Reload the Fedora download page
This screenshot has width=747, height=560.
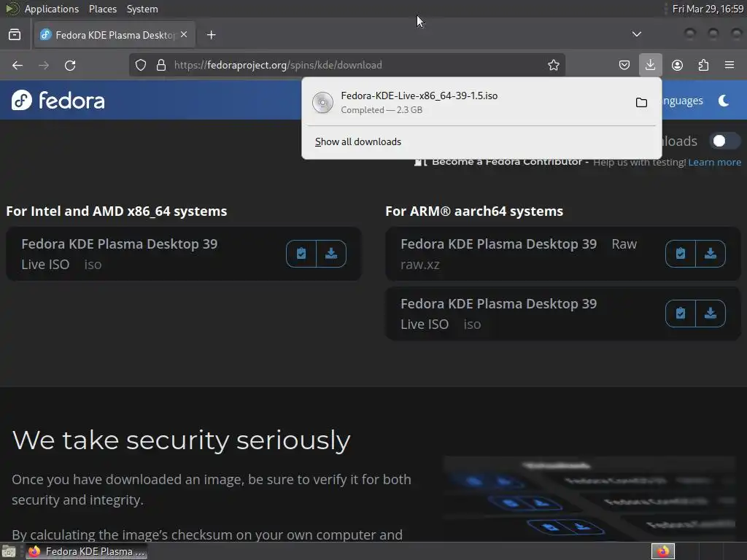click(70, 65)
